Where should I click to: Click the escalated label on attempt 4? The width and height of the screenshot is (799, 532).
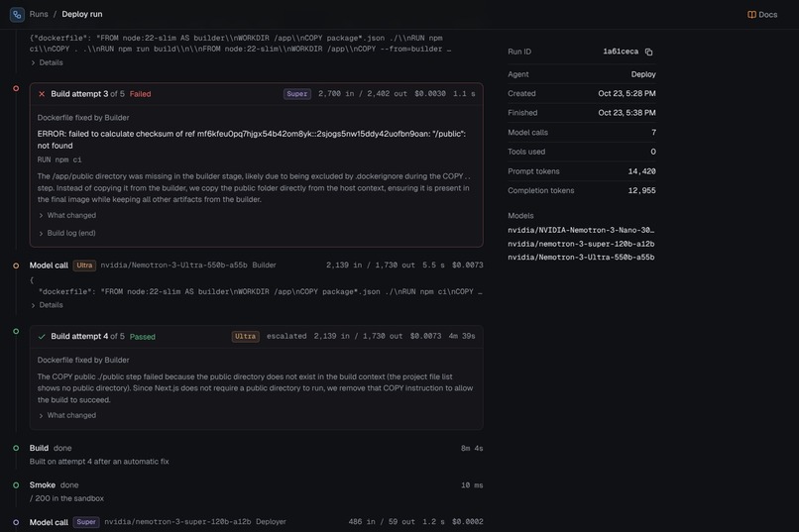point(286,337)
